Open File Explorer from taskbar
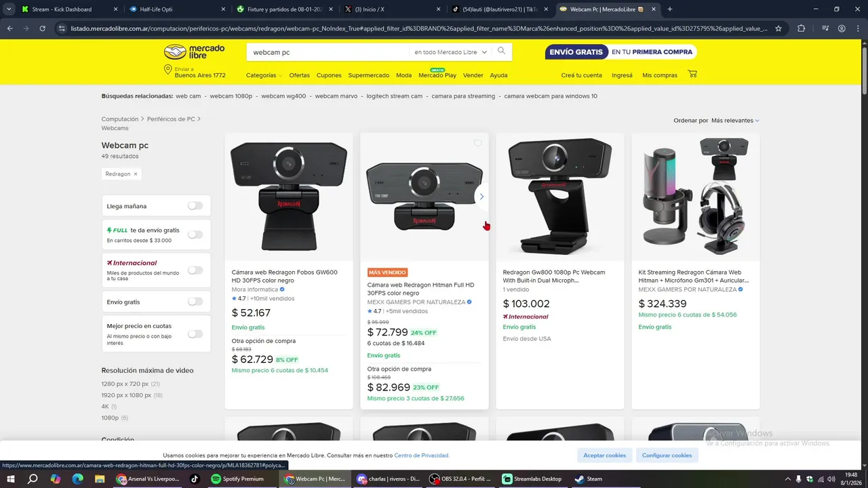868x488 pixels. pos(100,479)
